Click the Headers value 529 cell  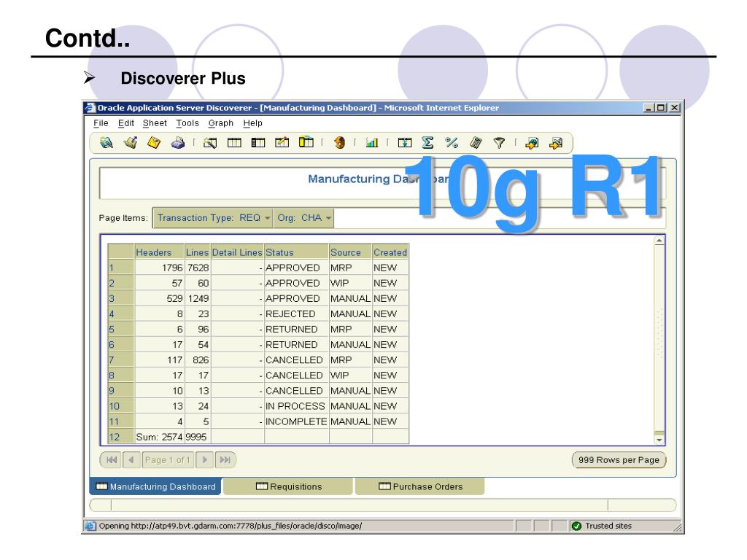tap(160, 298)
